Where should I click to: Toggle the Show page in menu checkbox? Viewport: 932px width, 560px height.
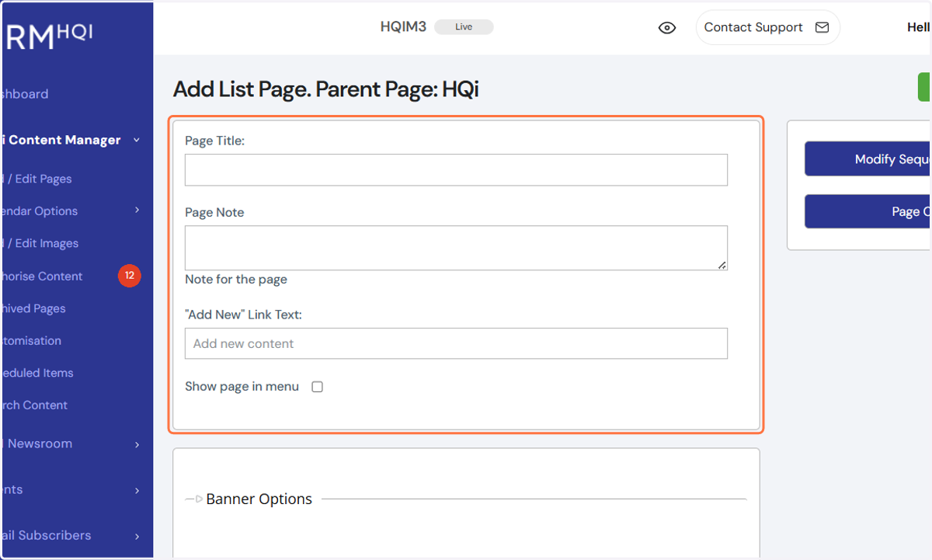tap(317, 387)
